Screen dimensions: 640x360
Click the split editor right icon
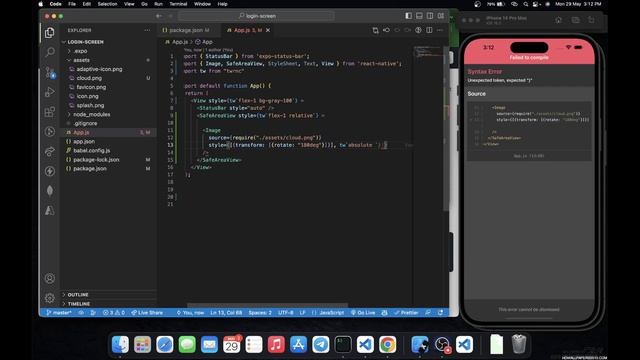[x=429, y=30]
